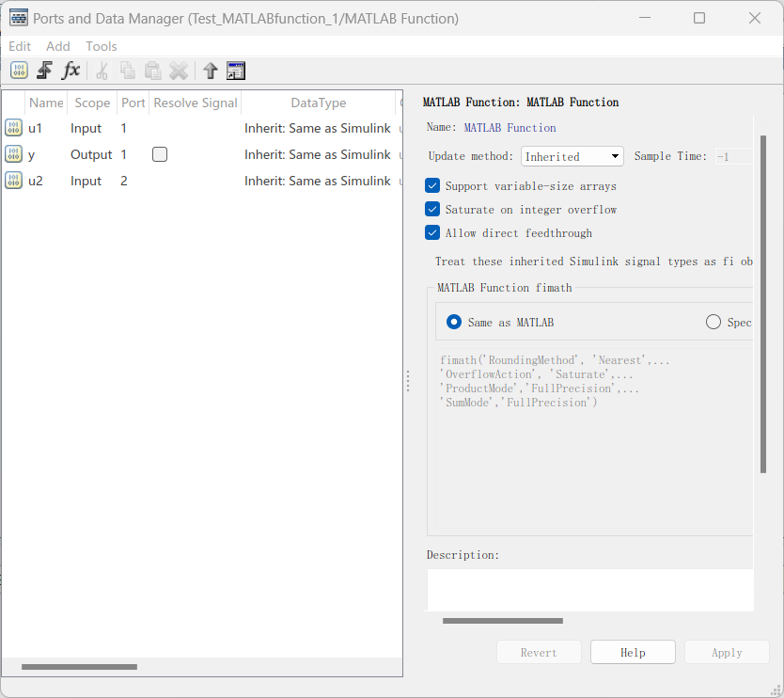
Task: Click the Output scope cell of y
Action: point(91,154)
